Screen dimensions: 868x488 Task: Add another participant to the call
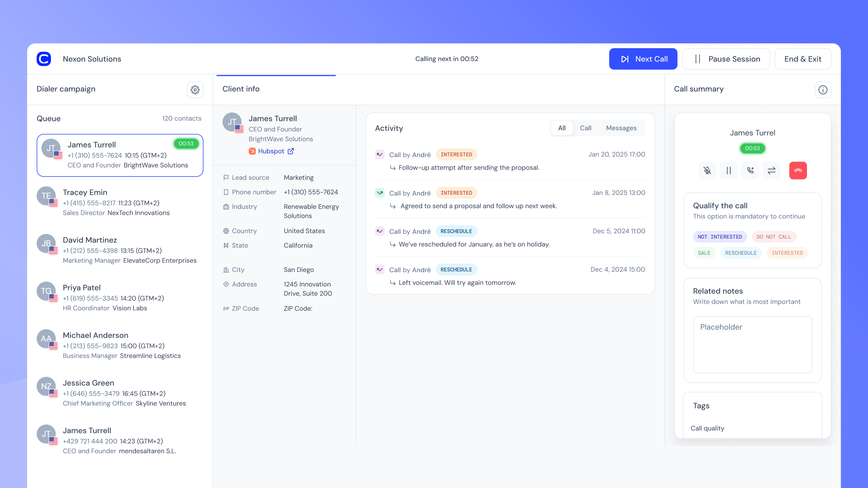pos(750,171)
